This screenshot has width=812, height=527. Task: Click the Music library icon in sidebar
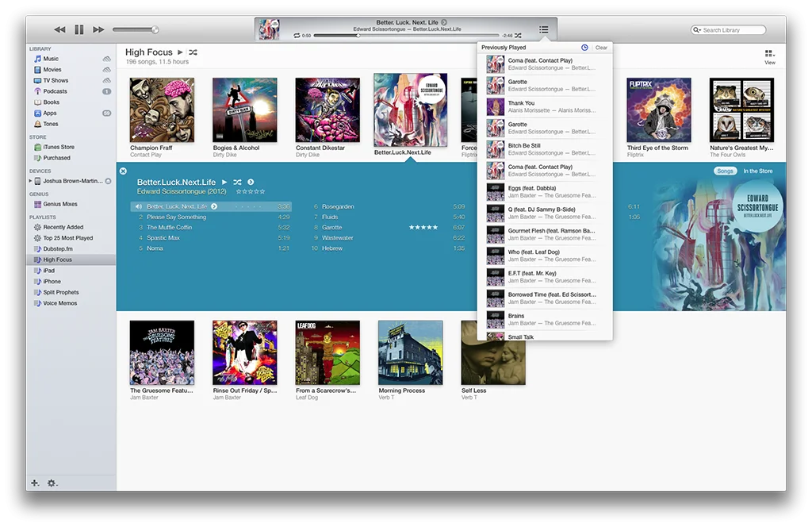point(37,59)
